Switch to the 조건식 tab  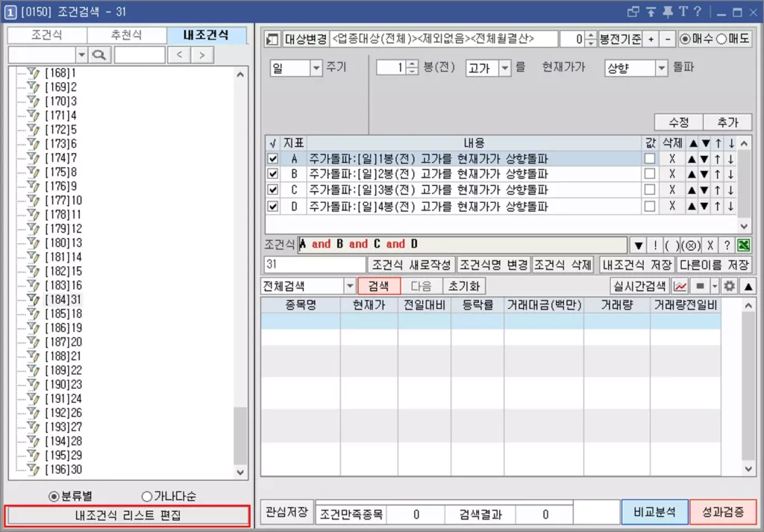(47, 35)
